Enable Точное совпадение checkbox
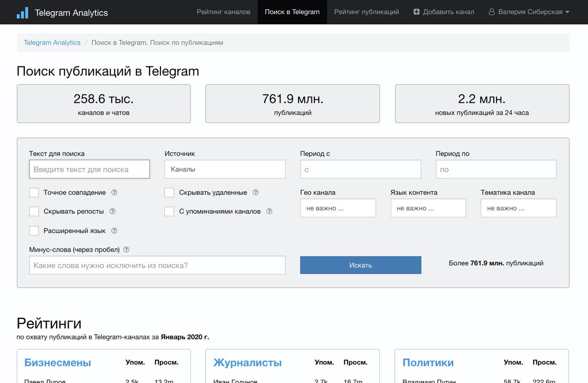This screenshot has height=383, width=588. pyautogui.click(x=34, y=193)
